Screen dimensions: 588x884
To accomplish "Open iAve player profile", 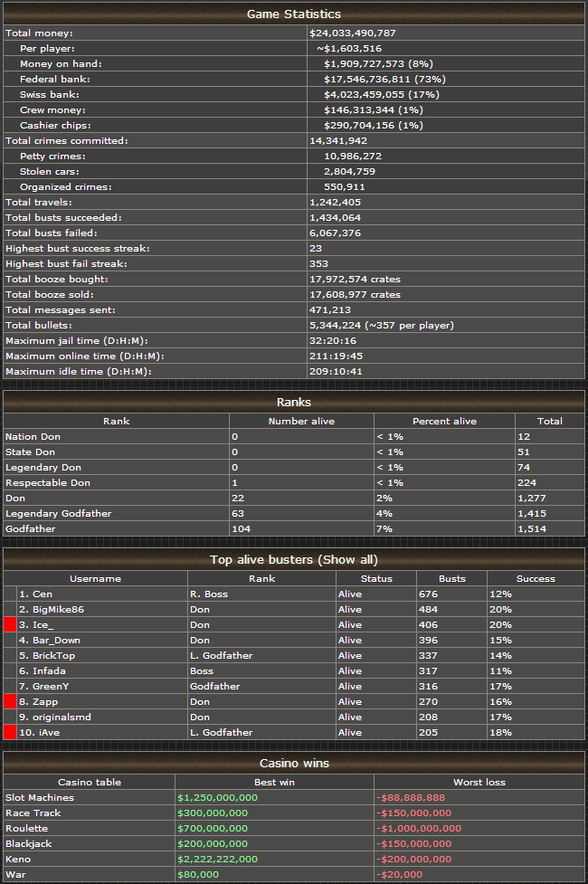I will pos(49,732).
